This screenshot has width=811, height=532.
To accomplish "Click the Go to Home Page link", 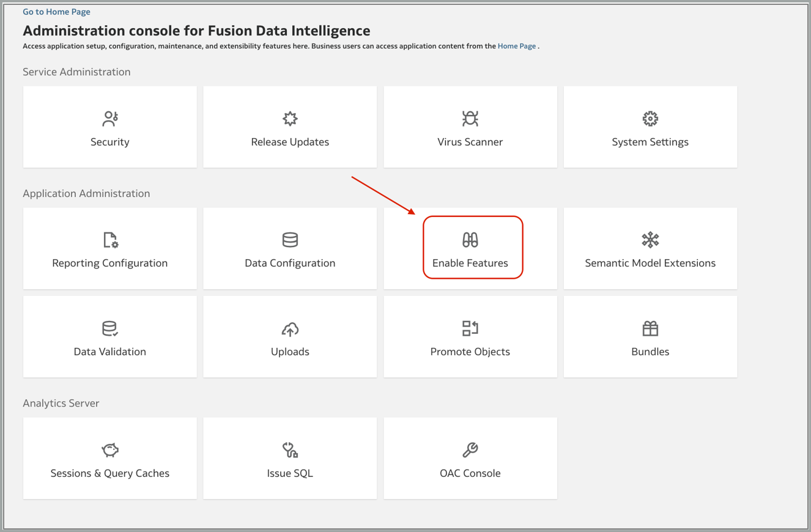I will 56,11.
